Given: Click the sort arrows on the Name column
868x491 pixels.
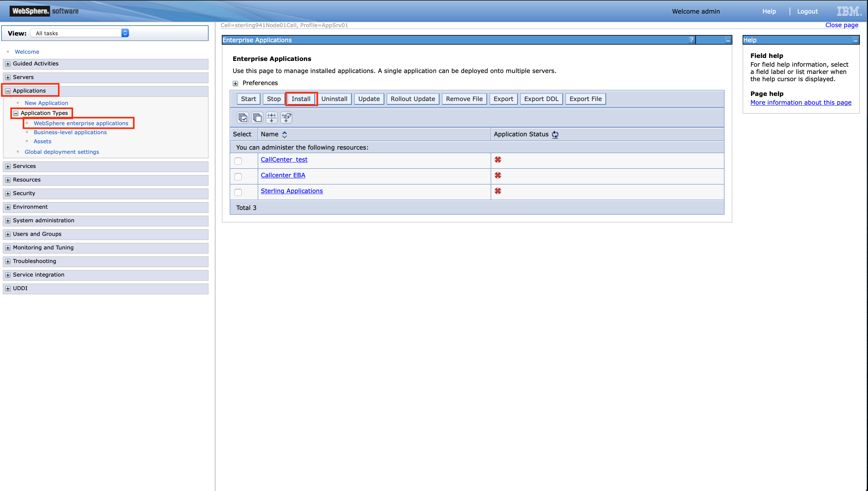Looking at the screenshot, I should pos(285,134).
